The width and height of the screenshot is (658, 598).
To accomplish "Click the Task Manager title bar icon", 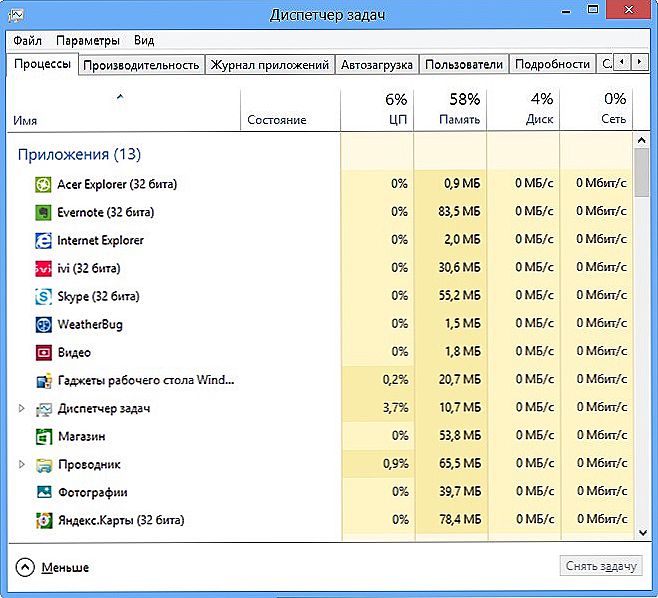I will pos(16,16).
